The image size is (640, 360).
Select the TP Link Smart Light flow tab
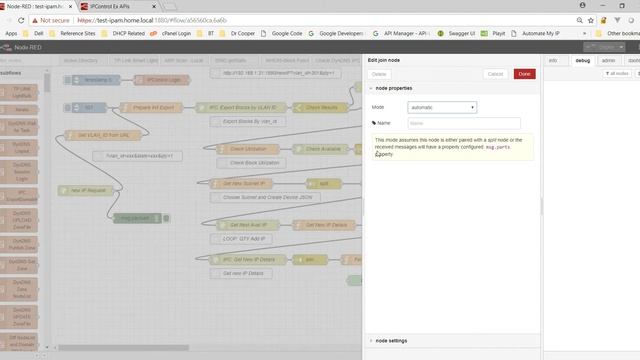point(135,60)
